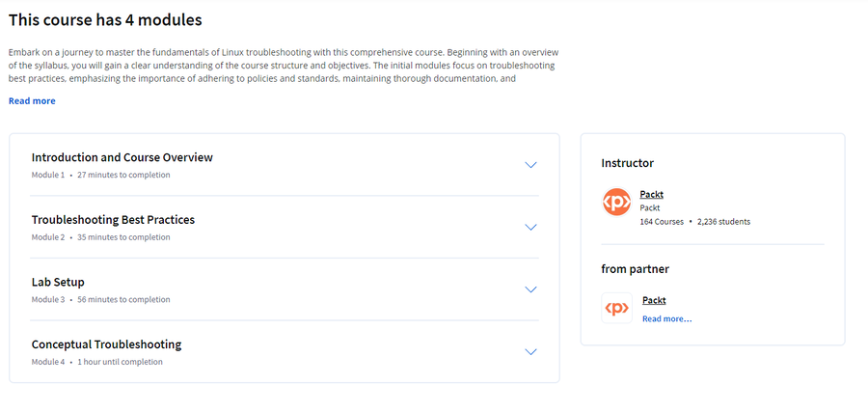
Task: Open the Packt partner name link
Action: [654, 301]
